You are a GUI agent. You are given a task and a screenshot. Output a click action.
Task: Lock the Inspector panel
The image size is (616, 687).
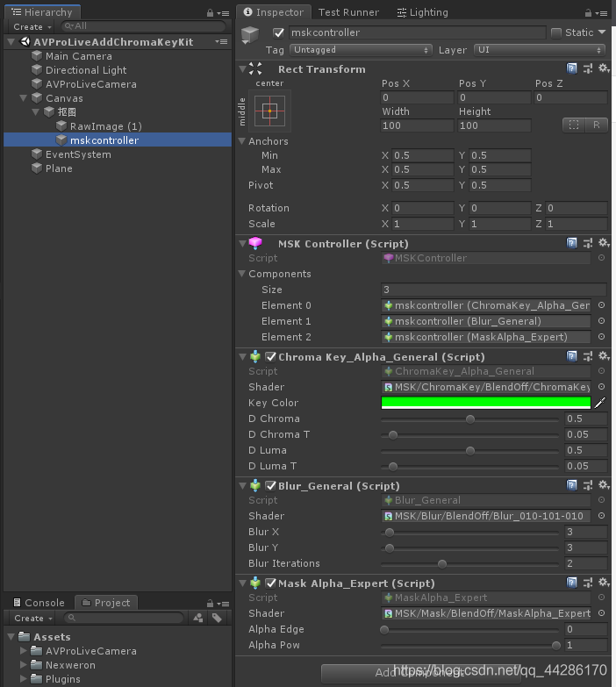click(588, 13)
